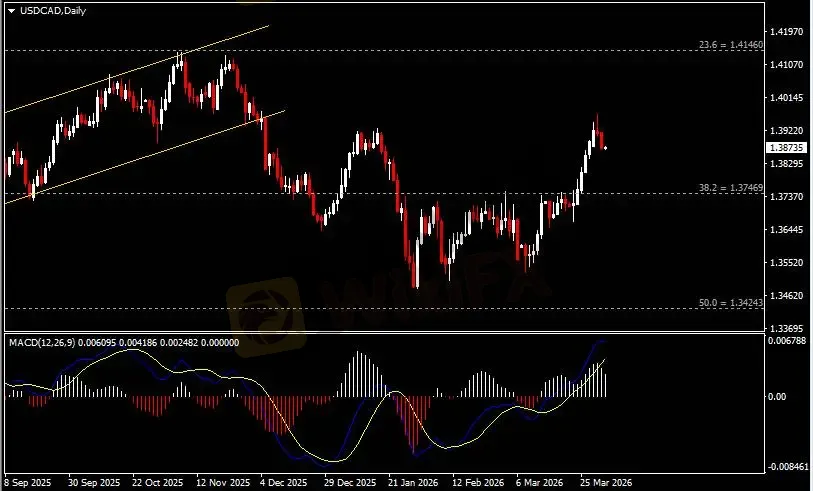Click MACD scale value -0.008461
Image resolution: width=813 pixels, height=491 pixels.
pyautogui.click(x=788, y=467)
